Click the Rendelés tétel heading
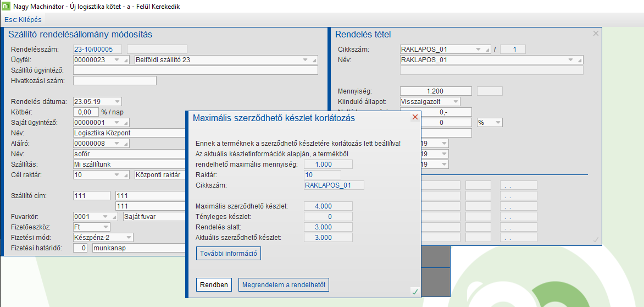 tap(363, 35)
